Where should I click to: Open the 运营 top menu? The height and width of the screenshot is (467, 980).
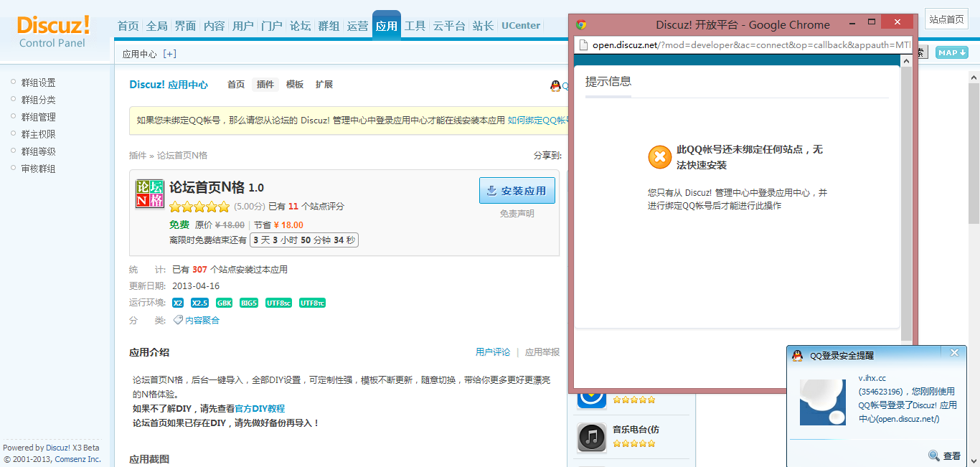pyautogui.click(x=358, y=26)
